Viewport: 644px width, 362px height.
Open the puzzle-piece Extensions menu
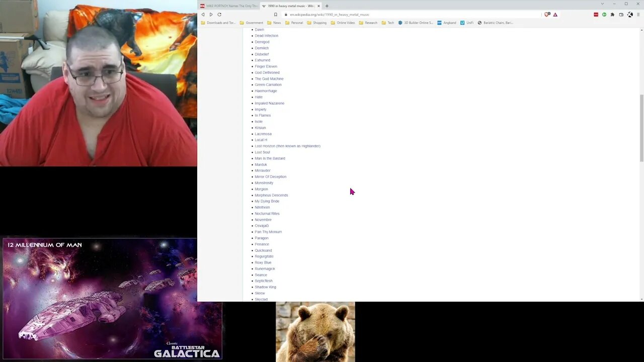[612, 15]
